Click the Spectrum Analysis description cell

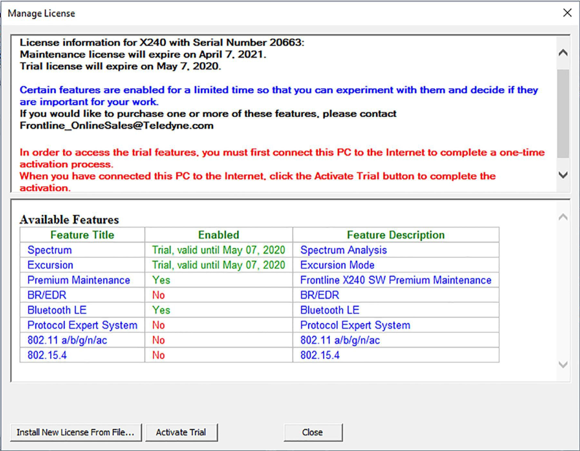click(x=396, y=250)
